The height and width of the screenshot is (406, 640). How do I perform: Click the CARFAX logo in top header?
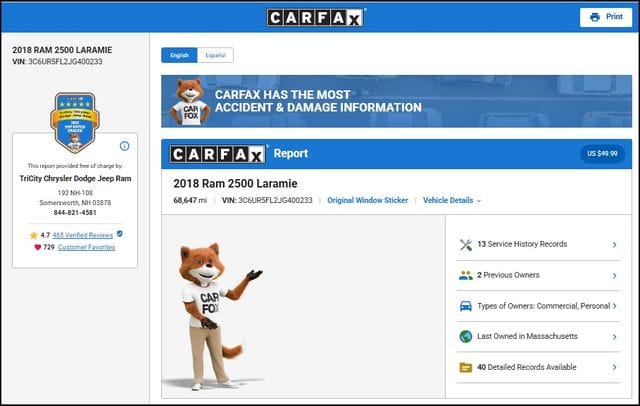pyautogui.click(x=316, y=18)
